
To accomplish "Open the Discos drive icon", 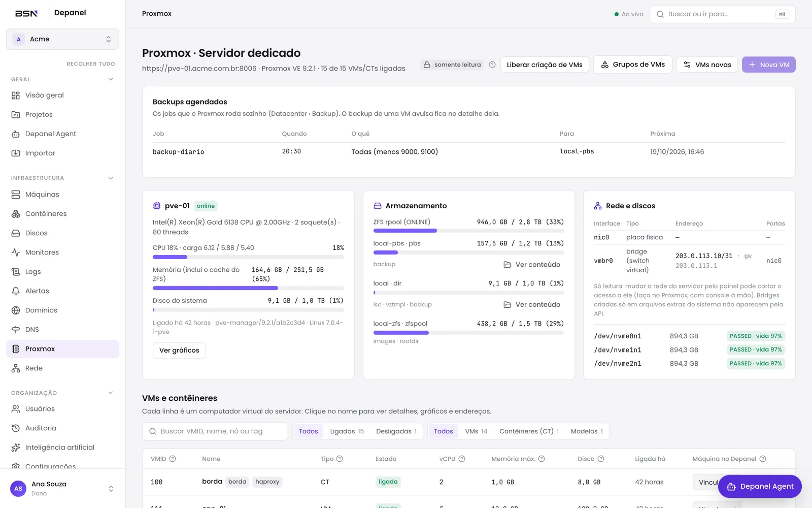I will (16, 233).
